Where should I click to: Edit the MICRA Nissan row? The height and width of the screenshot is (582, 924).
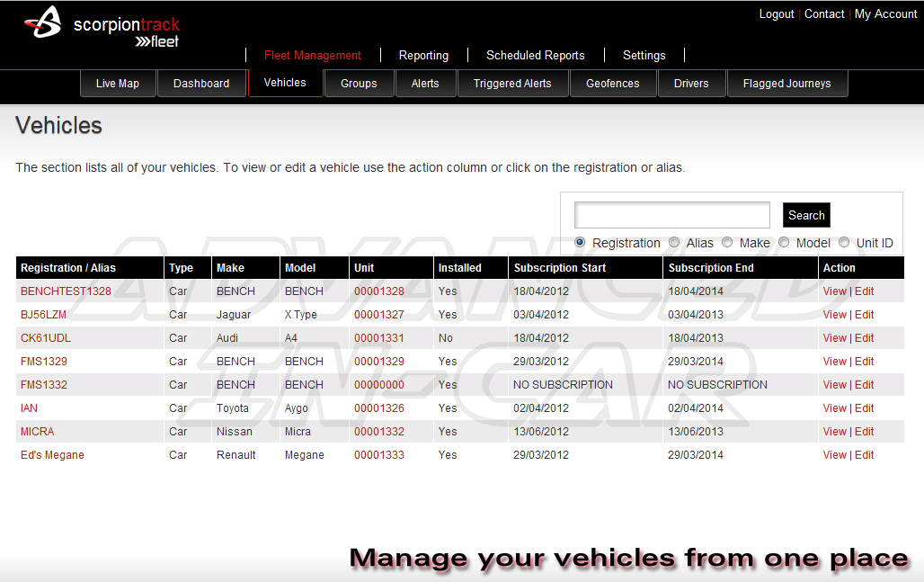click(x=865, y=432)
